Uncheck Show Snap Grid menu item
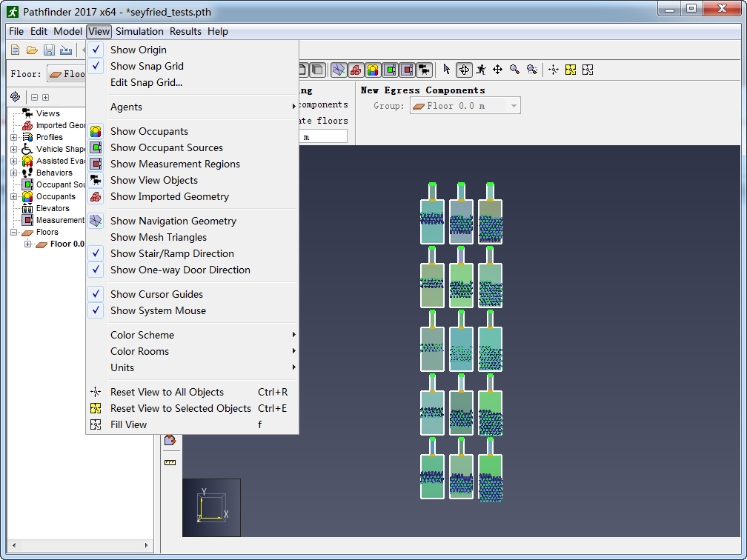 click(x=193, y=66)
